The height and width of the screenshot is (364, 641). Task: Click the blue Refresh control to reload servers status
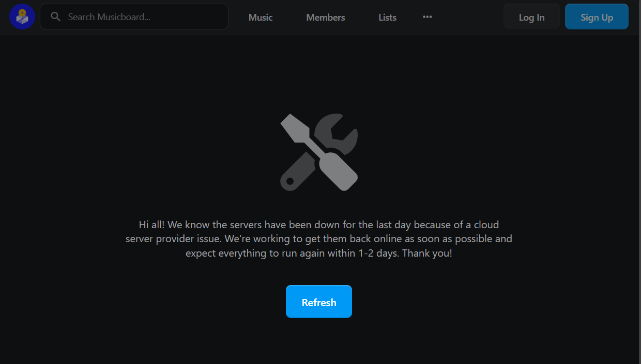tap(318, 302)
